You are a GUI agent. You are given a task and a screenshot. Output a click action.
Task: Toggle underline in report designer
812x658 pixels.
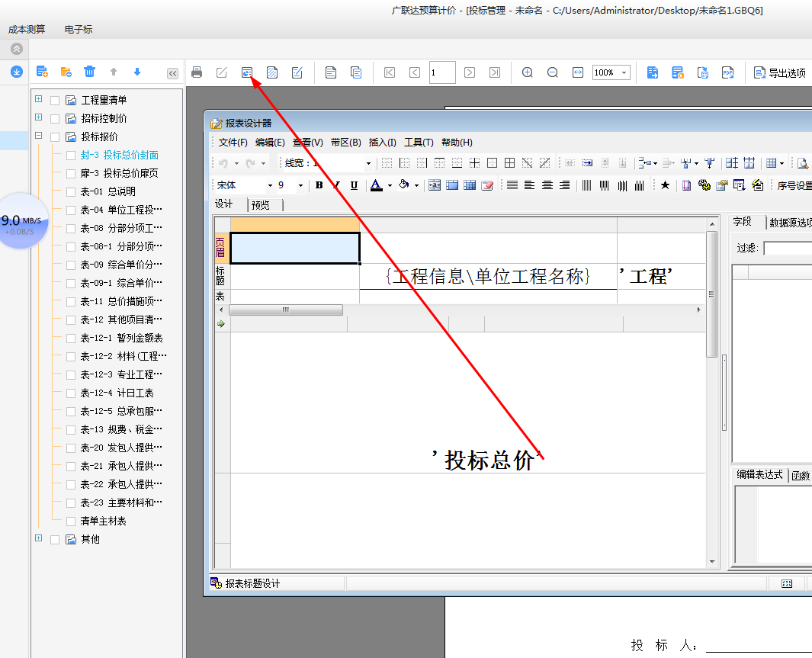tap(355, 185)
